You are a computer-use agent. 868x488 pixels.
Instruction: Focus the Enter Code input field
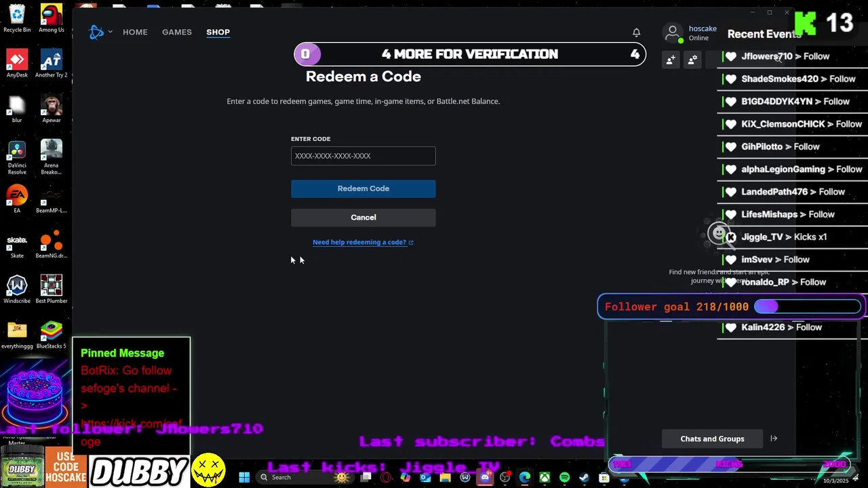point(363,156)
